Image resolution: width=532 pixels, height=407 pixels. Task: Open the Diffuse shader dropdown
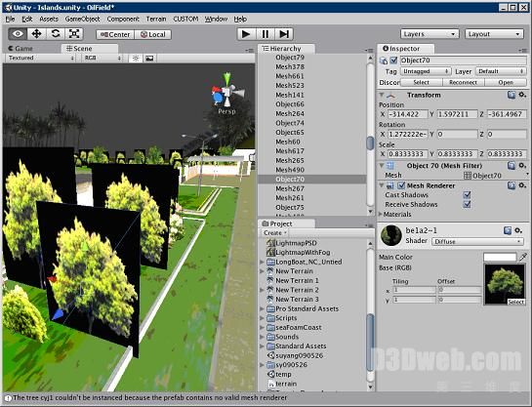point(477,241)
